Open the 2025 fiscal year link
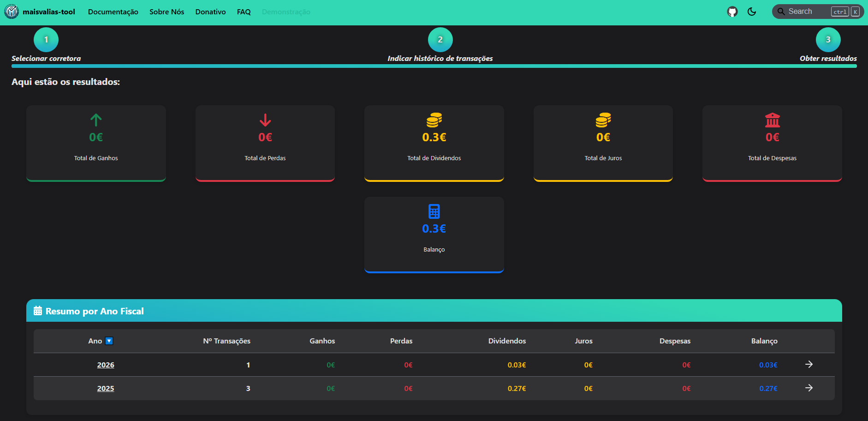 click(x=106, y=389)
